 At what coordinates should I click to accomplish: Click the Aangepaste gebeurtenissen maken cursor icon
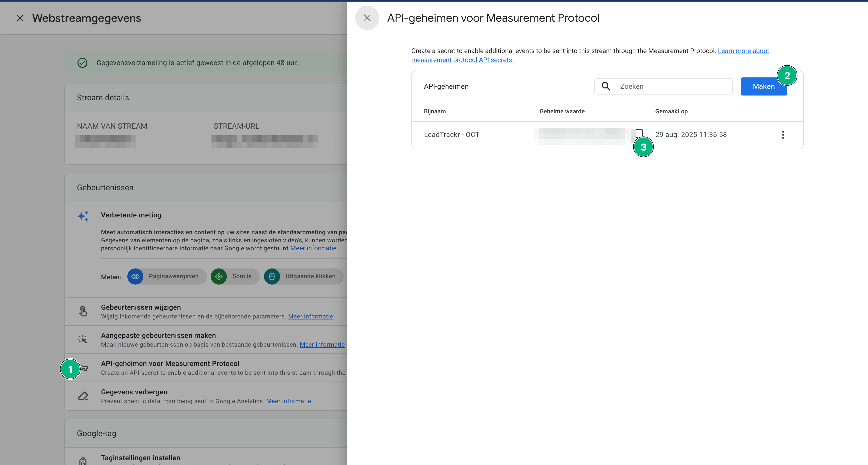pos(83,339)
